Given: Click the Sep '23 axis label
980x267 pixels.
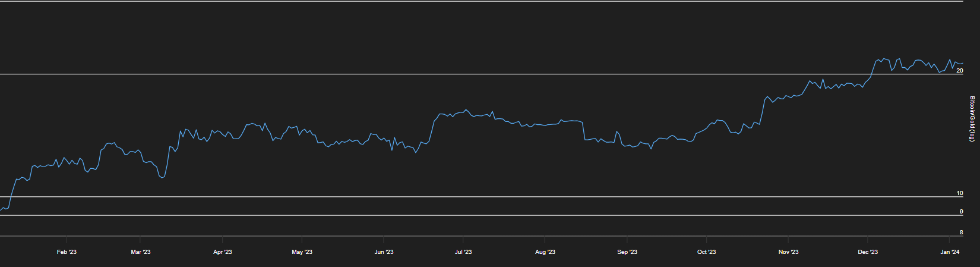Looking at the screenshot, I should pos(627,252).
